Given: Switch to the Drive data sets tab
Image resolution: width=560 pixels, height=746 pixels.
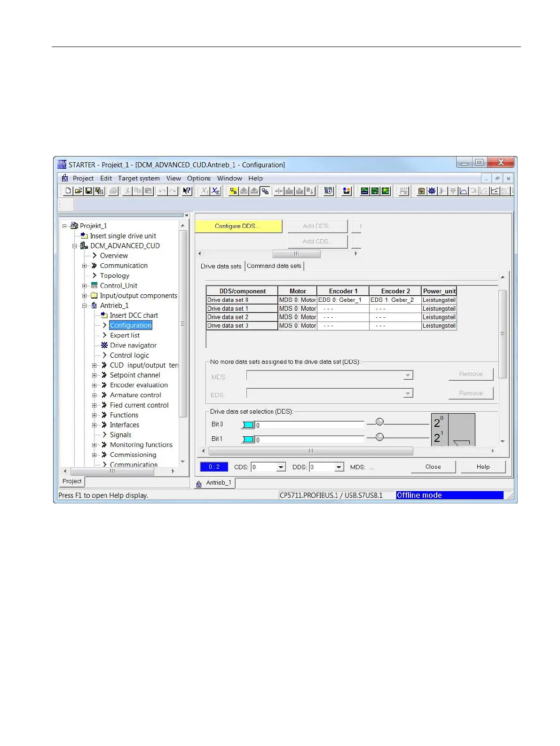Looking at the screenshot, I should click(221, 266).
